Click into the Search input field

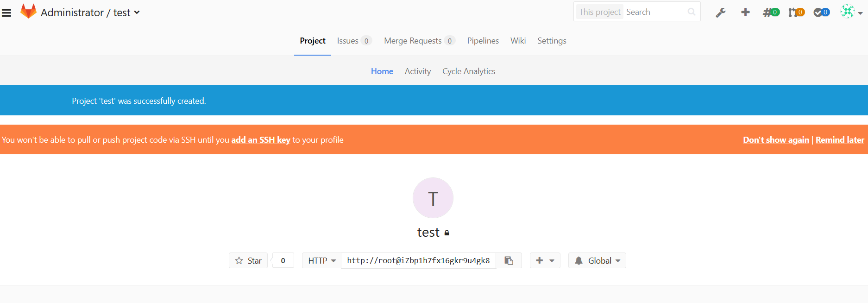point(655,12)
